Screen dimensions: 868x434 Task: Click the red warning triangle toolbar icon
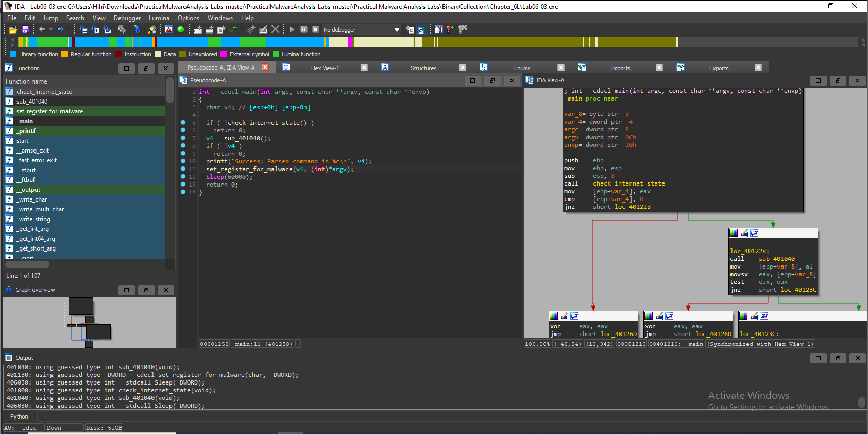tap(169, 30)
